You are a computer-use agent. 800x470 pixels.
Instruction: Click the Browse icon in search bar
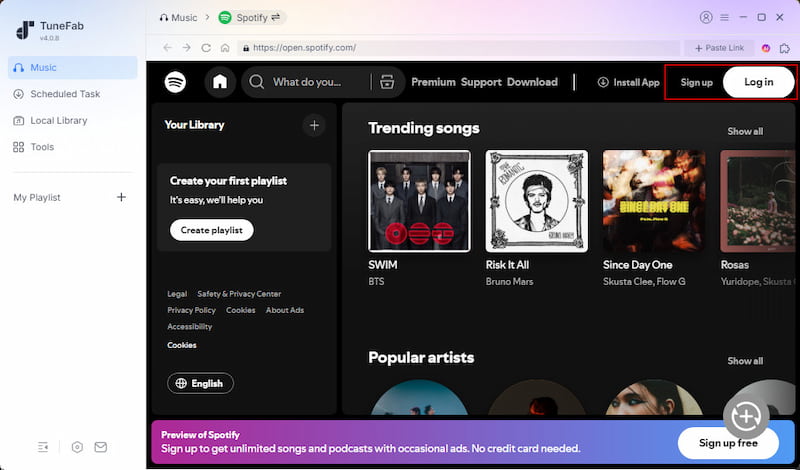tap(387, 82)
